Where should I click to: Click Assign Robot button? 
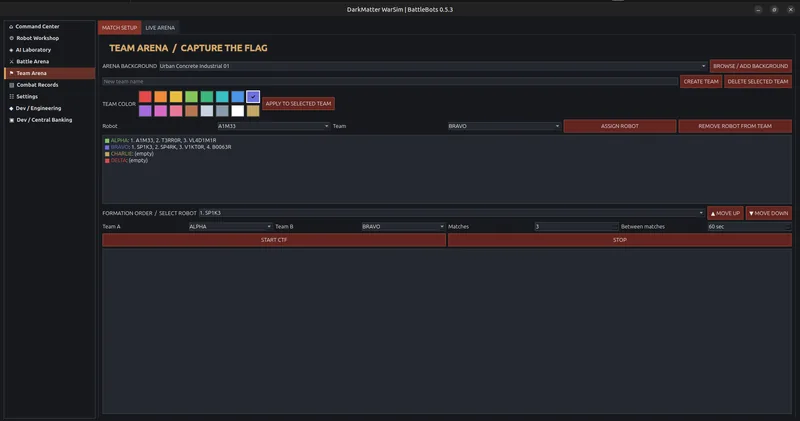coord(620,126)
